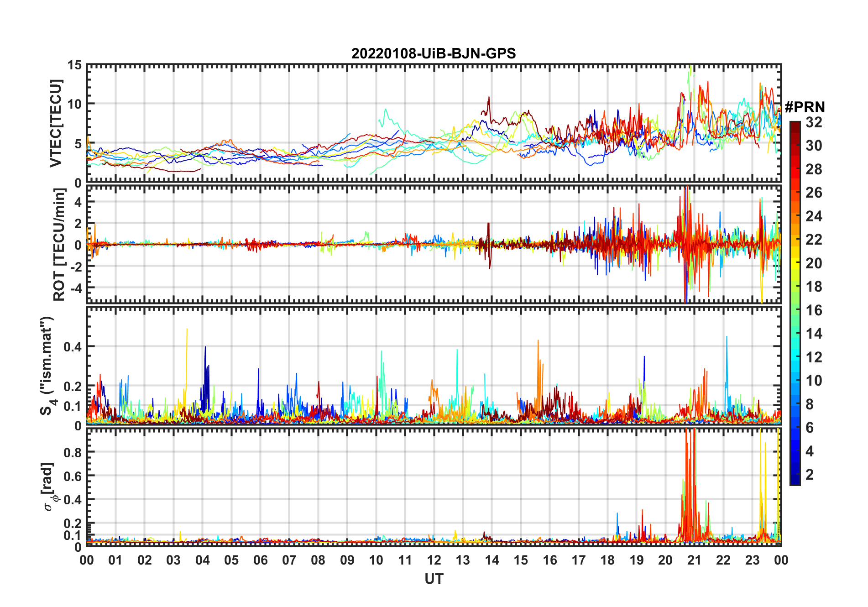Image resolution: width=868 pixels, height=607 pixels.
Task: Click the "0.4" tick on the S4 axis
Action: [x=73, y=346]
